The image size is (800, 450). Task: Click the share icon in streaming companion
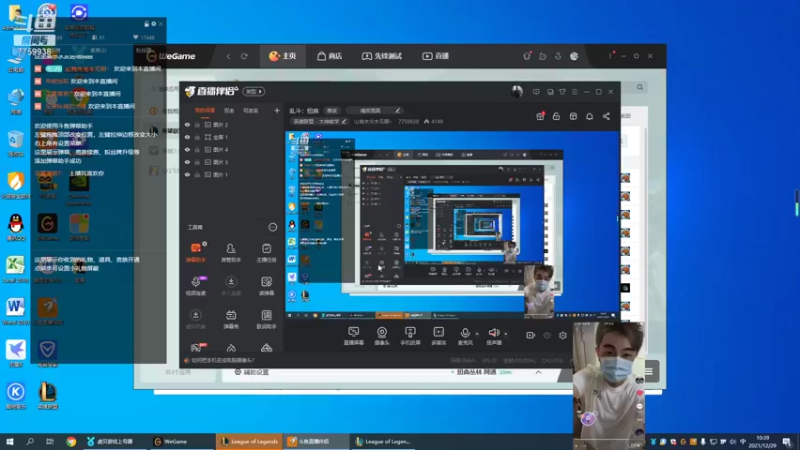(606, 116)
